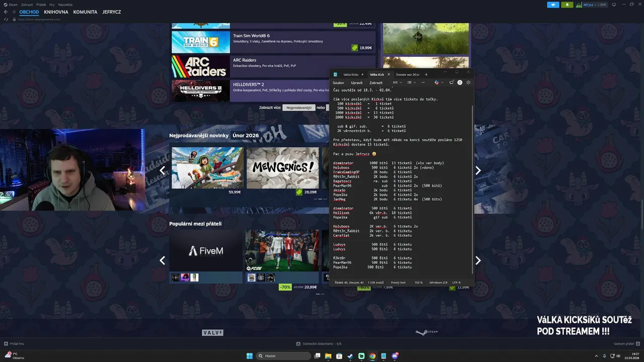
Task: Open Stahování dokončeno downloads status
Action: (319, 344)
